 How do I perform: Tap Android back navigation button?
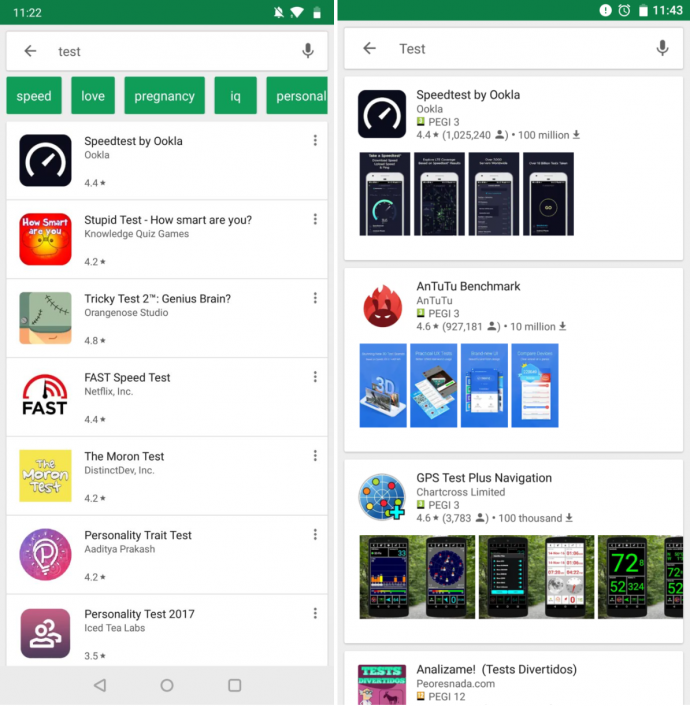click(100, 685)
